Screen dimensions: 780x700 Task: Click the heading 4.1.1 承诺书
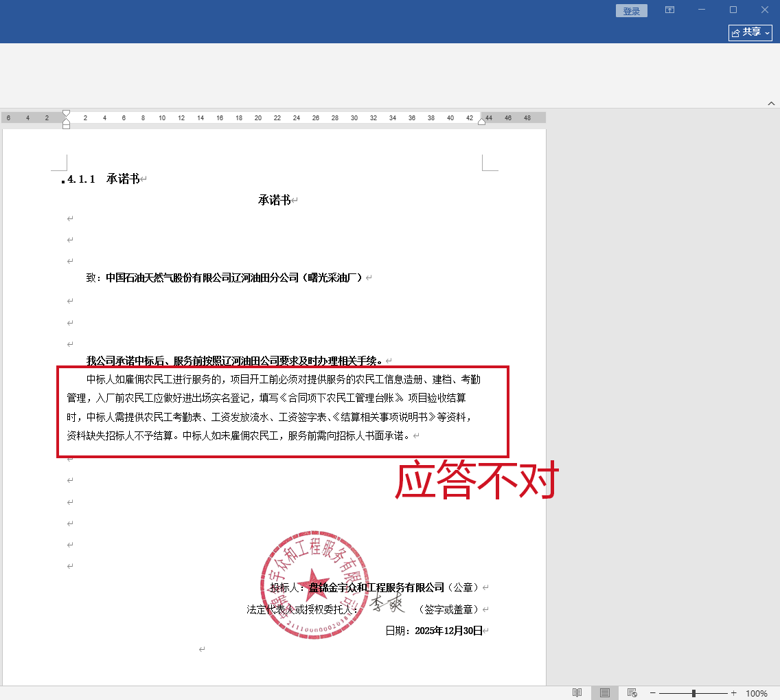pyautogui.click(x=104, y=179)
